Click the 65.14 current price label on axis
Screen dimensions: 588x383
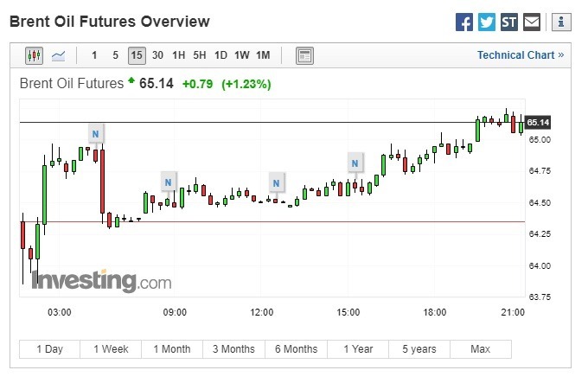point(538,122)
